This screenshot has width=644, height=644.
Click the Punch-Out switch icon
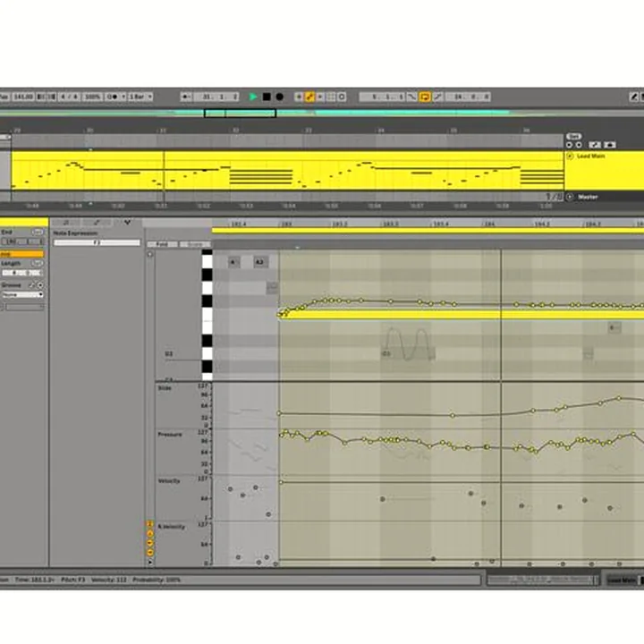[x=437, y=97]
